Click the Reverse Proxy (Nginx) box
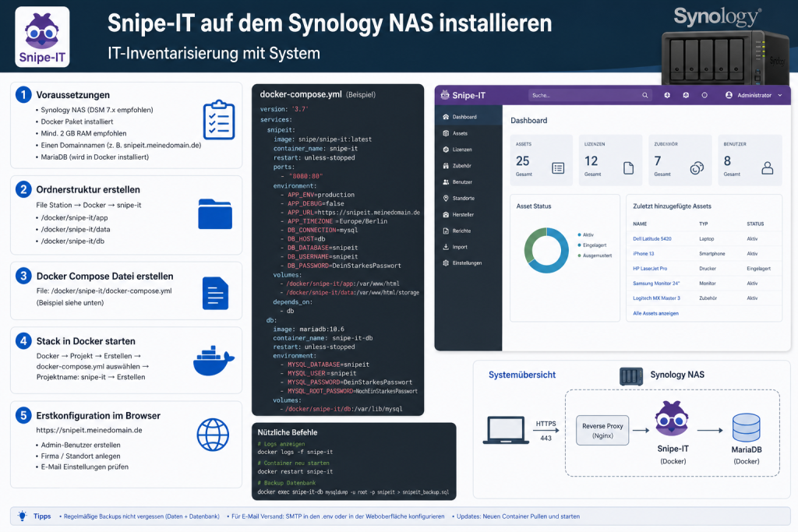Image resolution: width=798 pixels, height=532 pixels. [602, 430]
